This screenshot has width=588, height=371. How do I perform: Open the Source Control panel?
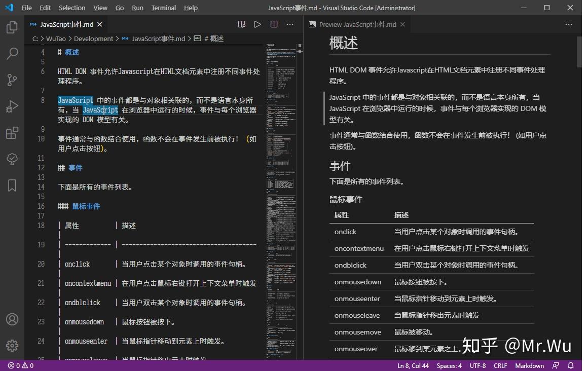12,80
